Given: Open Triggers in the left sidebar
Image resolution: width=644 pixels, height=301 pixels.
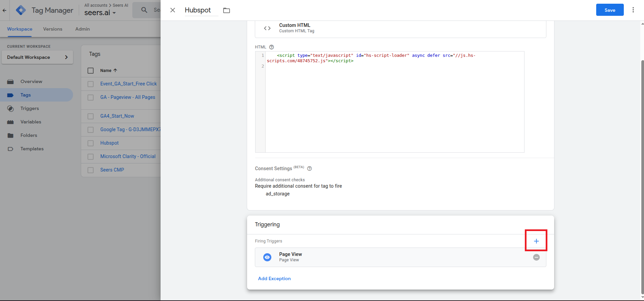Looking at the screenshot, I should (30, 108).
